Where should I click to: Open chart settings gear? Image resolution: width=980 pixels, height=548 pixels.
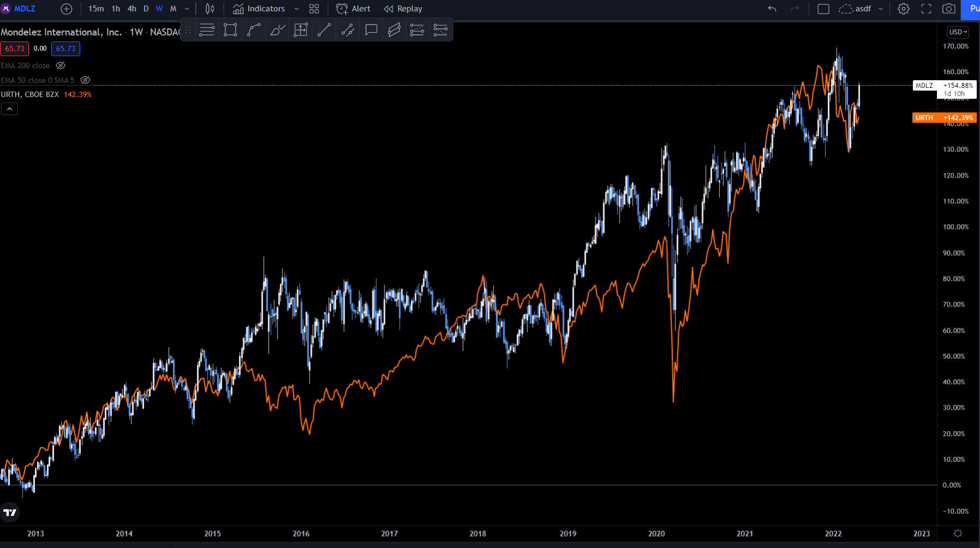pos(904,9)
